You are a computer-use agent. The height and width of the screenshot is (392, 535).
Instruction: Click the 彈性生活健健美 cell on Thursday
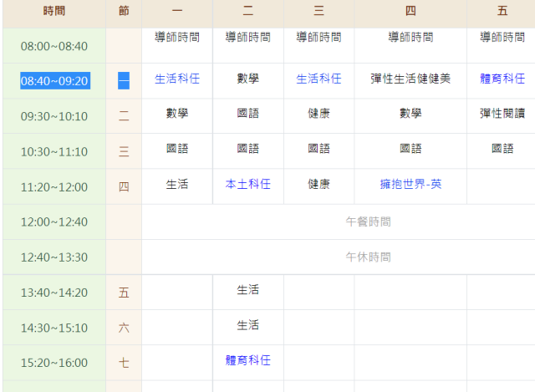pyautogui.click(x=410, y=79)
